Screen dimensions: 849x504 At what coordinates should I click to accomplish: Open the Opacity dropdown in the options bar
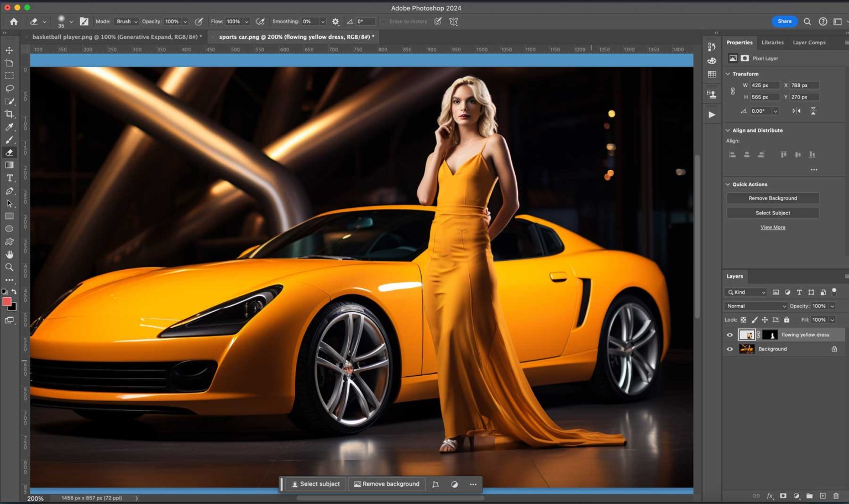(185, 22)
